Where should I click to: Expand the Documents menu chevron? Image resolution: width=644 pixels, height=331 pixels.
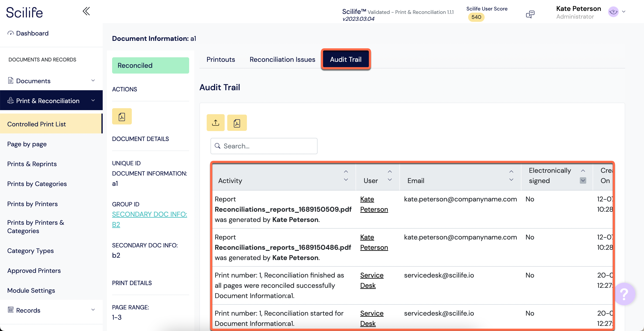click(x=93, y=80)
